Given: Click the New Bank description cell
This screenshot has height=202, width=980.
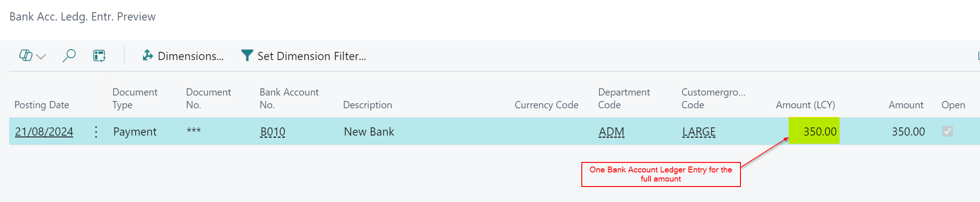Looking at the screenshot, I should 369,131.
